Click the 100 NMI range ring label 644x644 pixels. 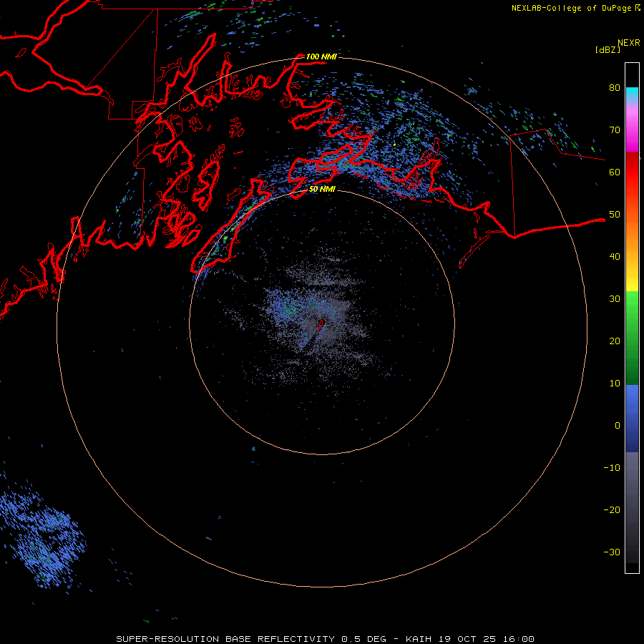321,57
